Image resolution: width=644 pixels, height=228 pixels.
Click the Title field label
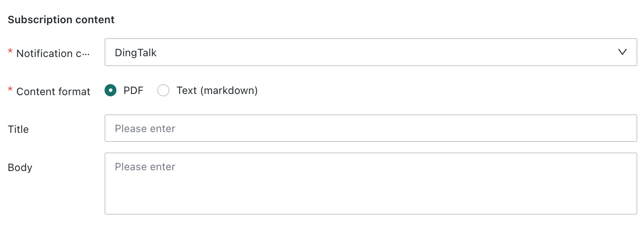pos(18,129)
